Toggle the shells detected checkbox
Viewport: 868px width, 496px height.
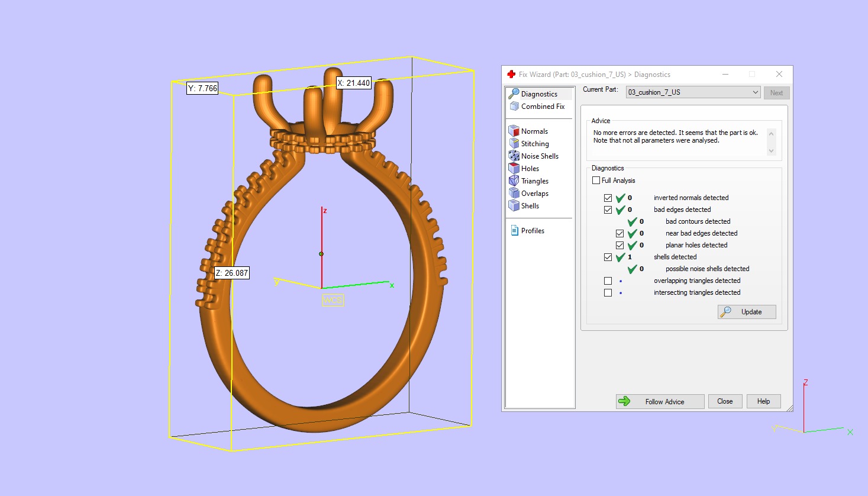pyautogui.click(x=608, y=257)
